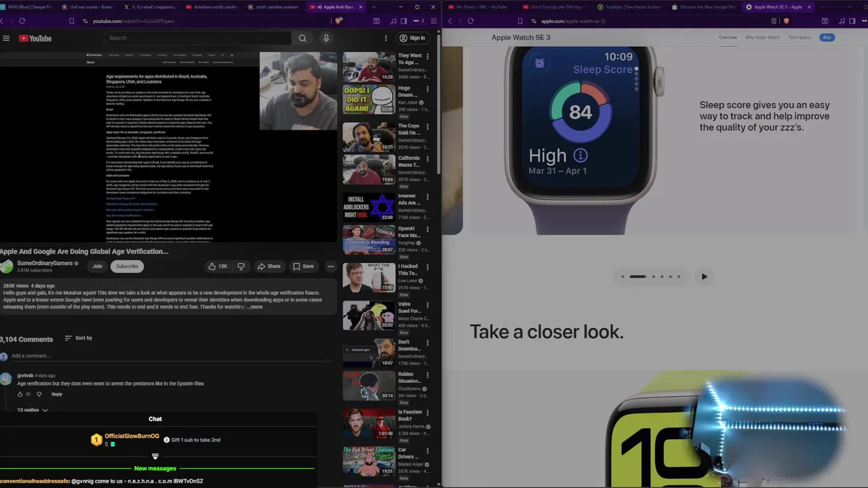Switch to the 'north carolina uranium' tab
The image size is (868, 488).
coord(273,7)
